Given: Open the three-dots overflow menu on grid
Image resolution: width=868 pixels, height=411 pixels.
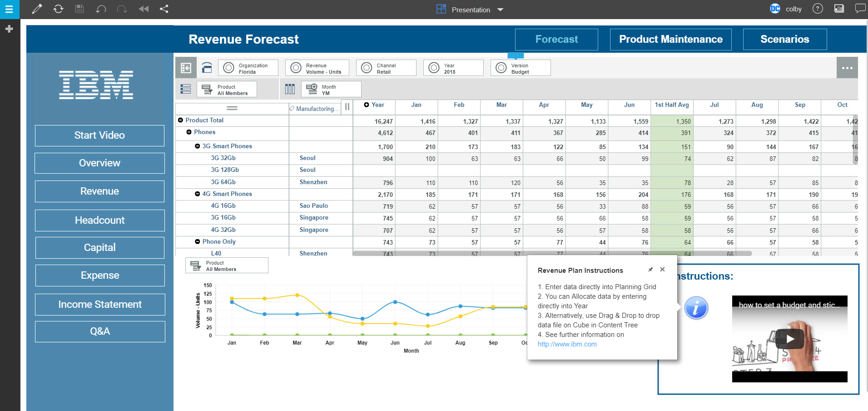Looking at the screenshot, I should click(x=847, y=68).
